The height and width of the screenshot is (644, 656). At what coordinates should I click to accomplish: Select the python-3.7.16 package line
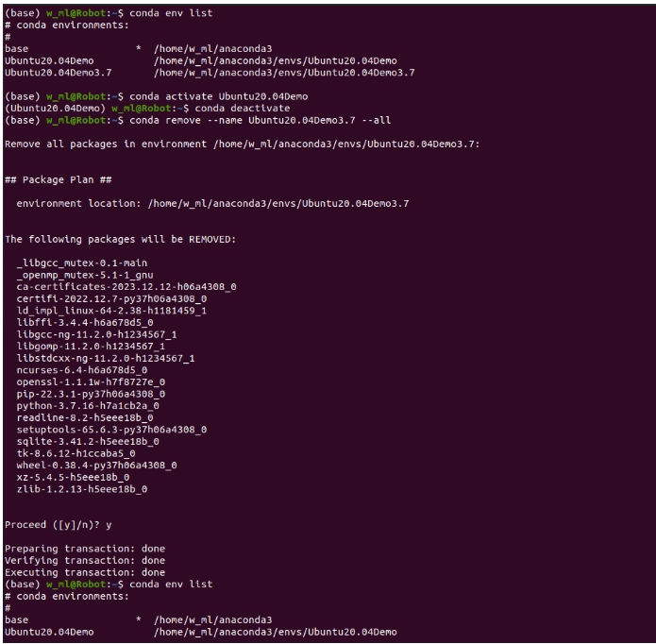point(88,406)
